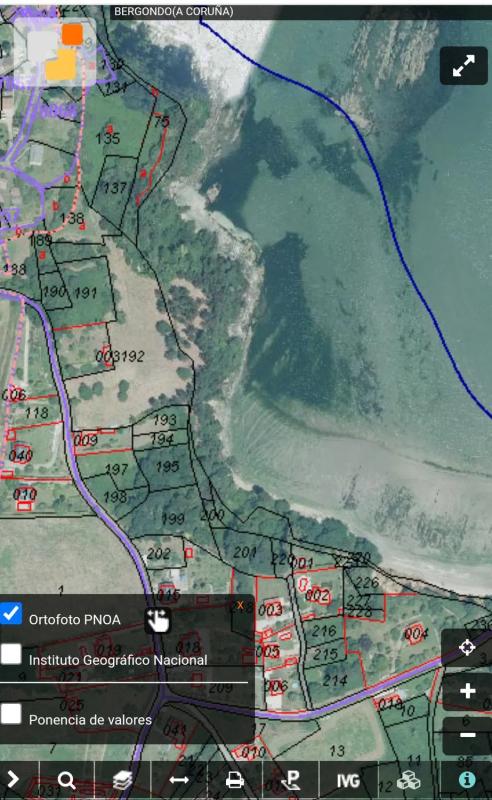Expand map to fullscreen view
The height and width of the screenshot is (800, 492).
click(x=464, y=66)
